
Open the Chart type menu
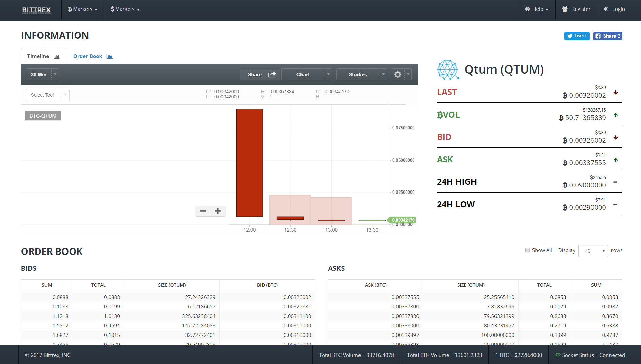point(303,75)
